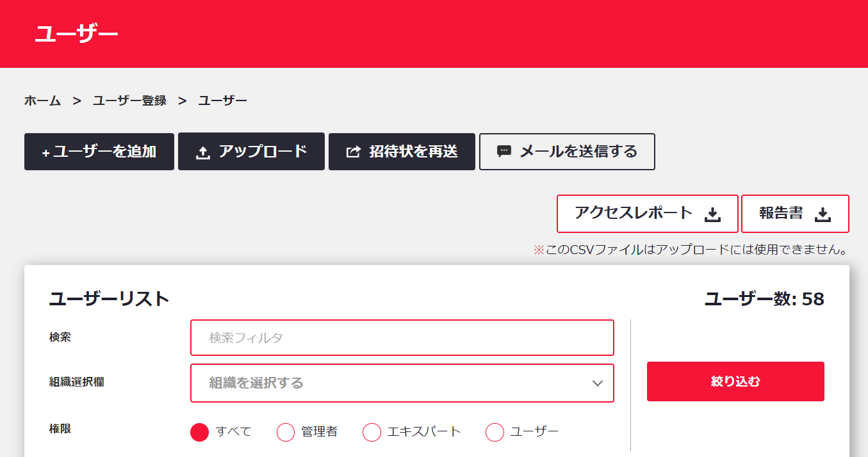Click the download icon beside アクセスレポート
The image size is (868, 457).
click(x=712, y=214)
